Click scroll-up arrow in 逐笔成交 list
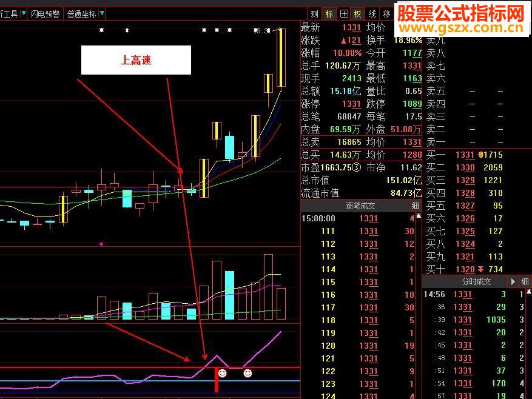Screen dimensions: 532x399 [419, 216]
